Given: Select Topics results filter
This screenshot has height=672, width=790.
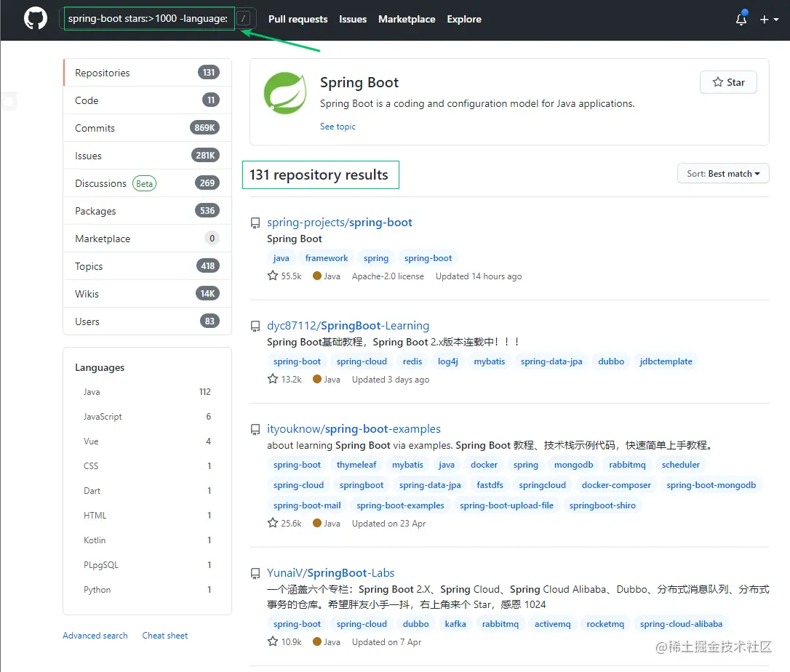Looking at the screenshot, I should [x=147, y=266].
